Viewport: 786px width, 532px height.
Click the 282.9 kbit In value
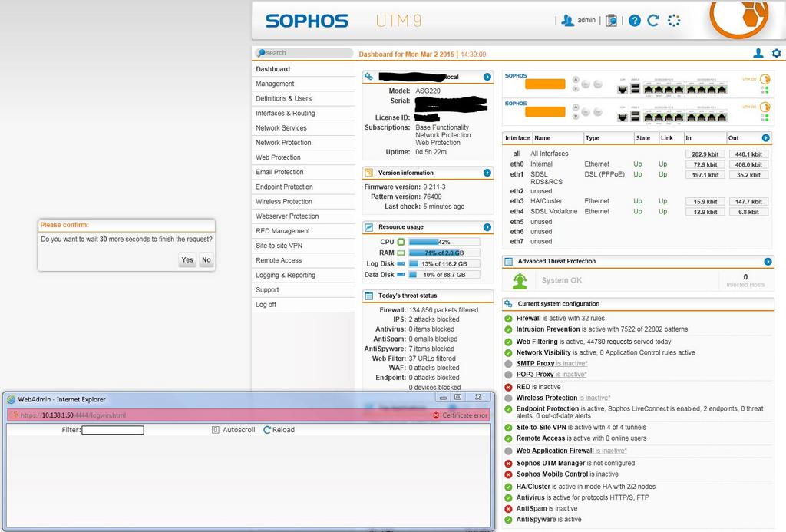705,154
